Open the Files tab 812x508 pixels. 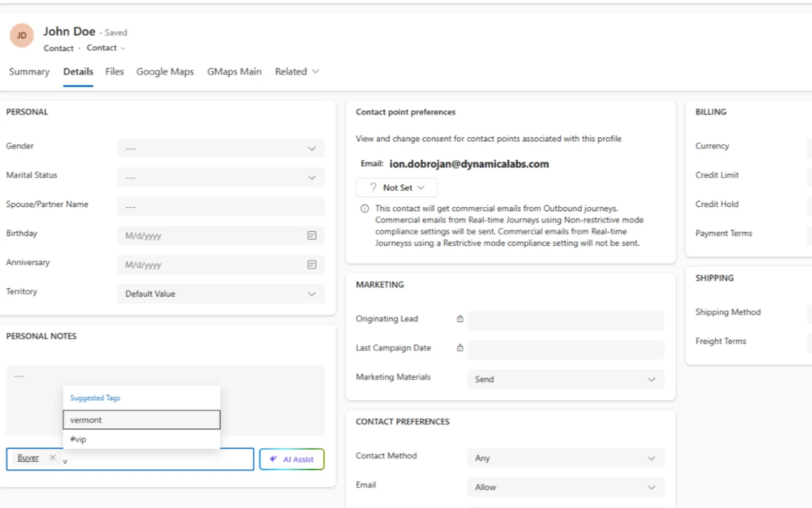115,72
